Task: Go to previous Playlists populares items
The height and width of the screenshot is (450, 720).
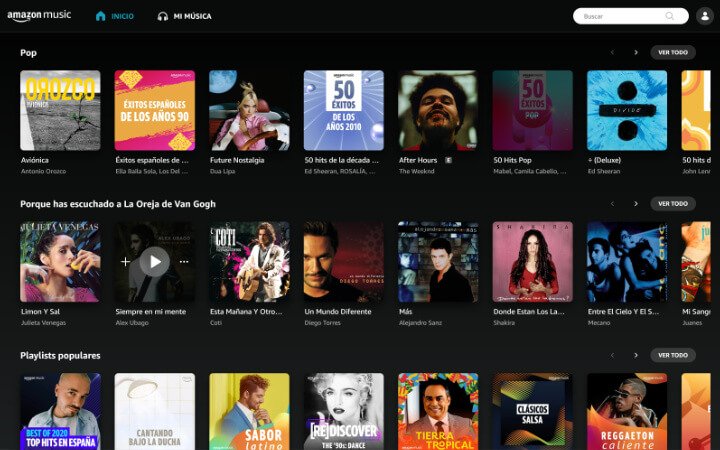Action: [x=612, y=355]
